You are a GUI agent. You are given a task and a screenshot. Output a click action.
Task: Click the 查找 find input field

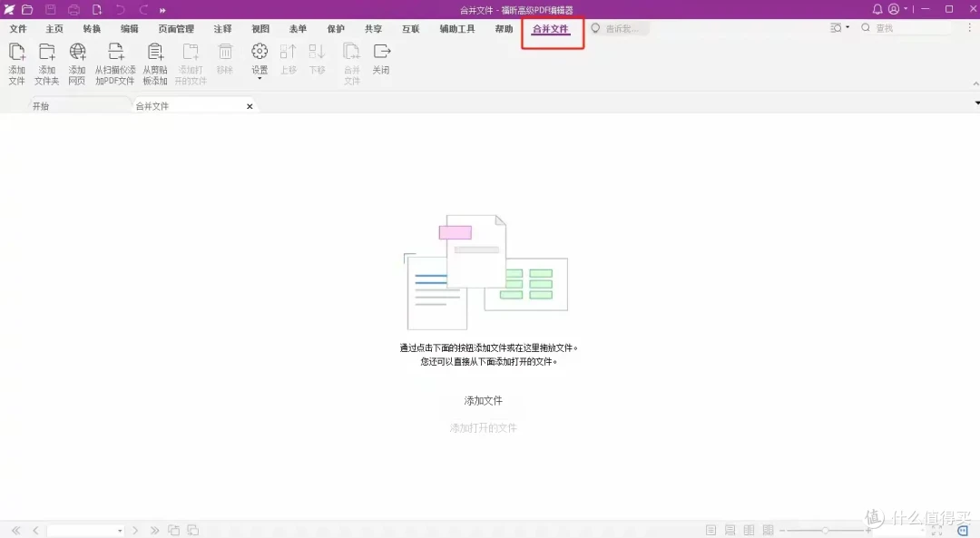[x=906, y=27]
